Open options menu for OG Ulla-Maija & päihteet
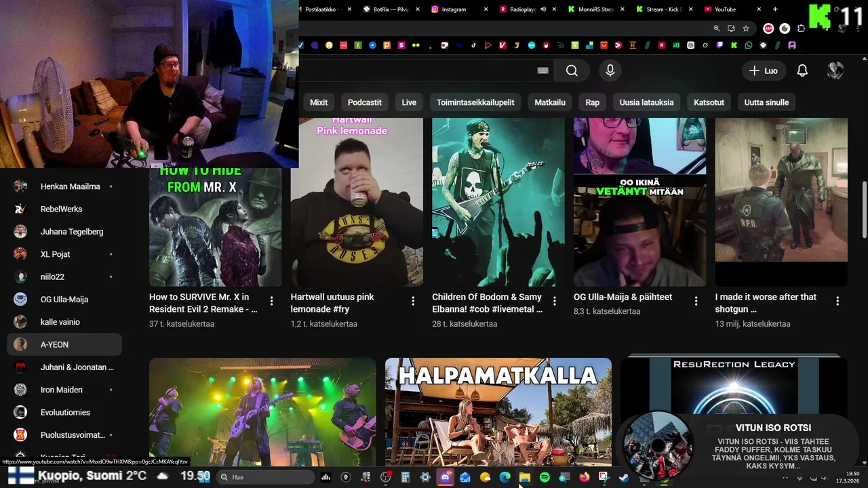The width and height of the screenshot is (868, 488). 696,301
